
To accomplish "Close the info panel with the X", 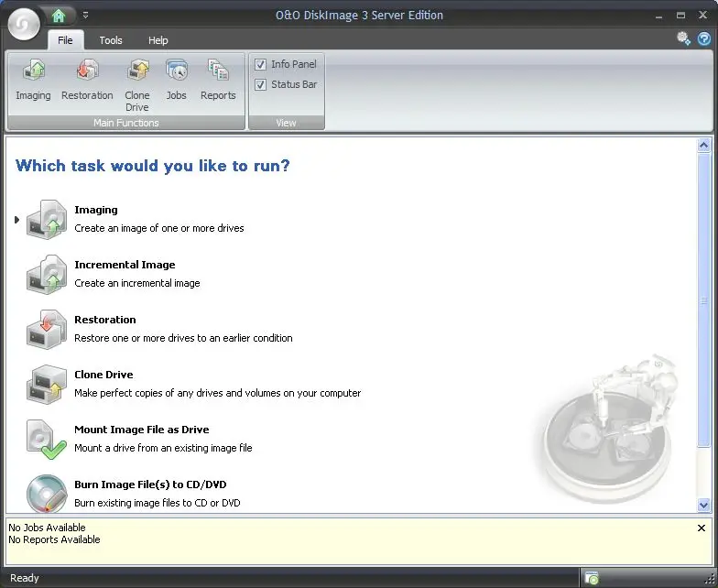I will pyautogui.click(x=702, y=528).
